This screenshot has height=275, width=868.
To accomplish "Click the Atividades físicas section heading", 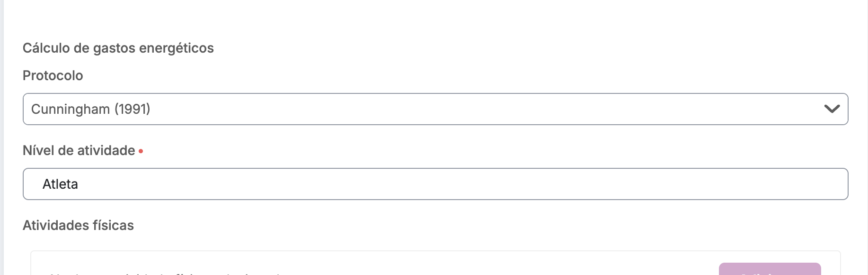I will [x=78, y=225].
